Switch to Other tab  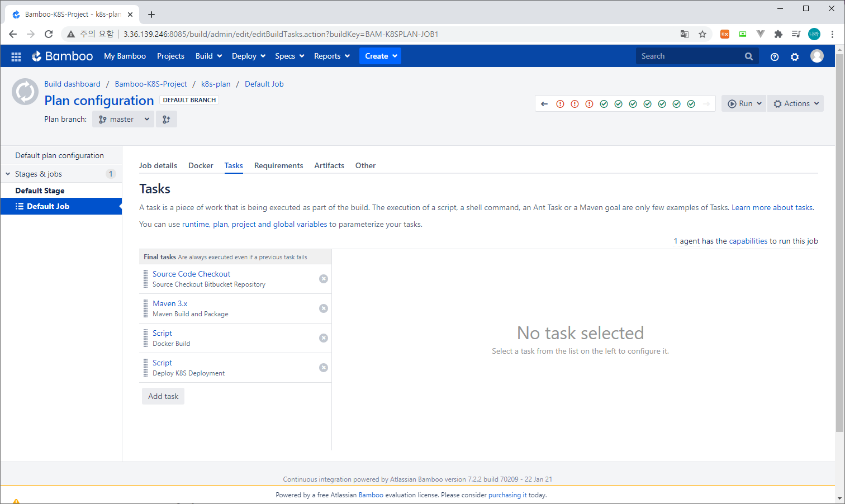365,165
